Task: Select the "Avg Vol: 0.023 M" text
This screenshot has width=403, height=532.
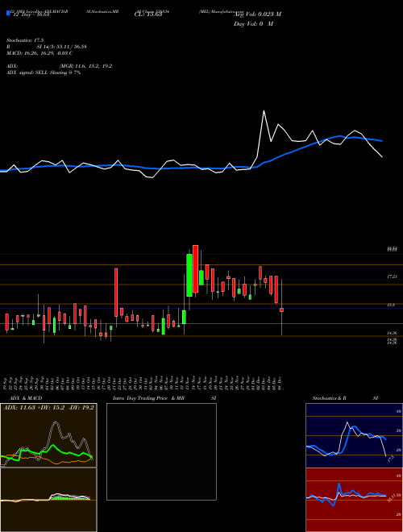Action: 257,15
